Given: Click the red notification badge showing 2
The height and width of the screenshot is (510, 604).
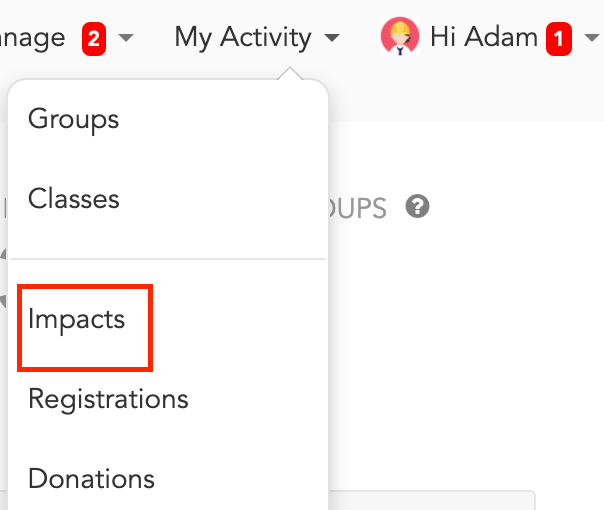Looking at the screenshot, I should (x=94, y=39).
